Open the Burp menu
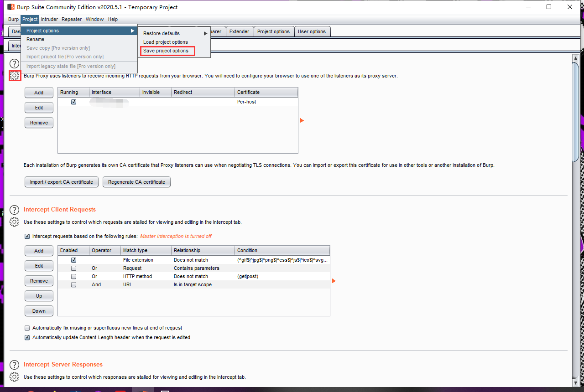Viewport: 584px width, 392px height. pos(14,19)
